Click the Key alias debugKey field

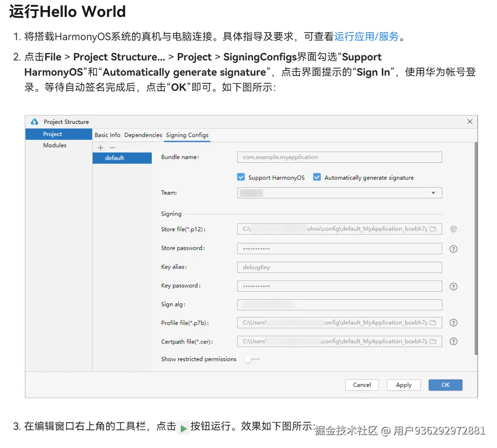340,267
